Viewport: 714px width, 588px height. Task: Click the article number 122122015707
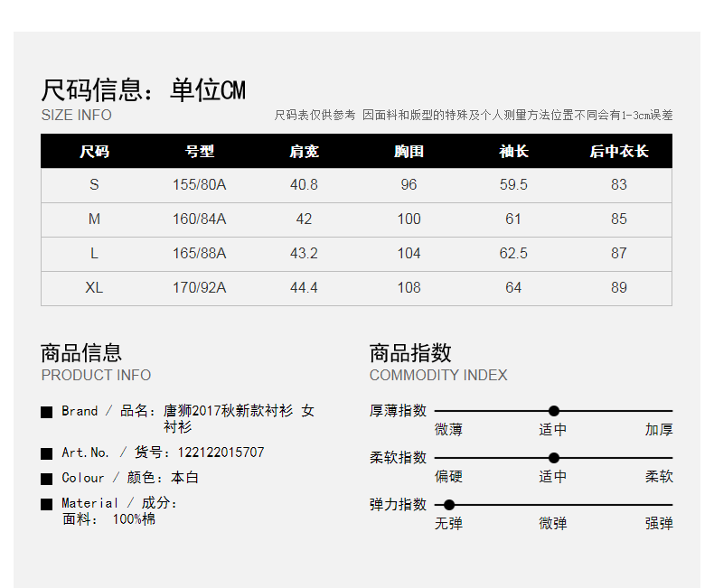tap(221, 453)
